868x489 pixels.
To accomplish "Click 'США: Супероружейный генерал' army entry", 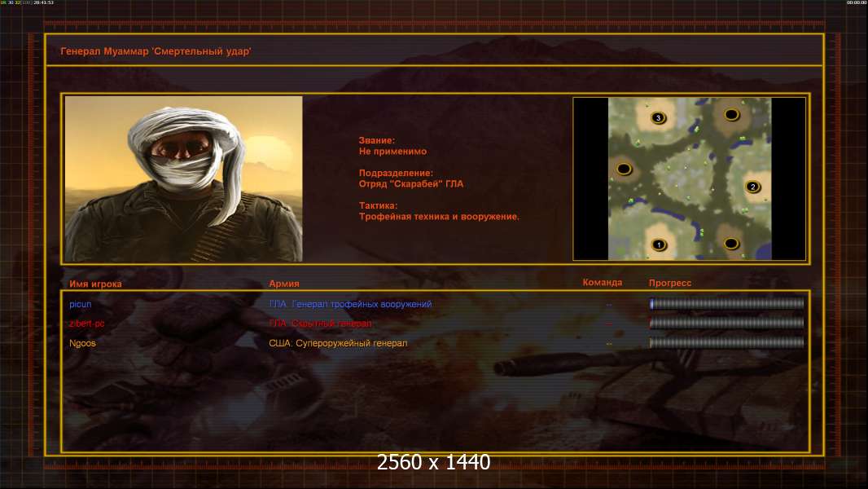I will point(338,343).
